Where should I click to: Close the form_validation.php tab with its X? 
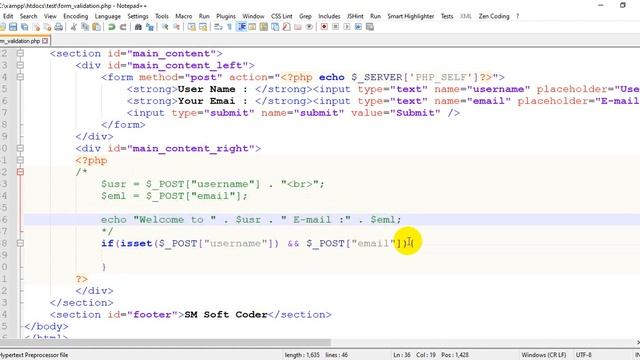pyautogui.click(x=45, y=41)
